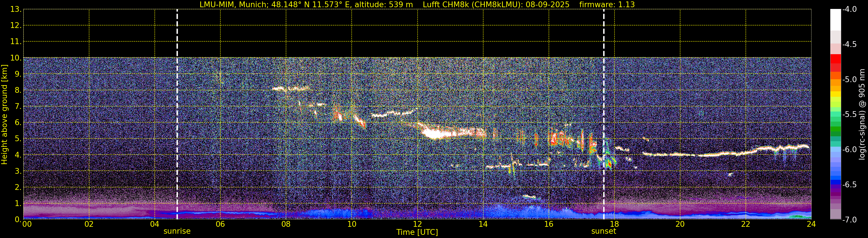Image resolution: width=868 pixels, height=238 pixels.
Task: Click the time axis tick label "08"
Action: (x=286, y=224)
